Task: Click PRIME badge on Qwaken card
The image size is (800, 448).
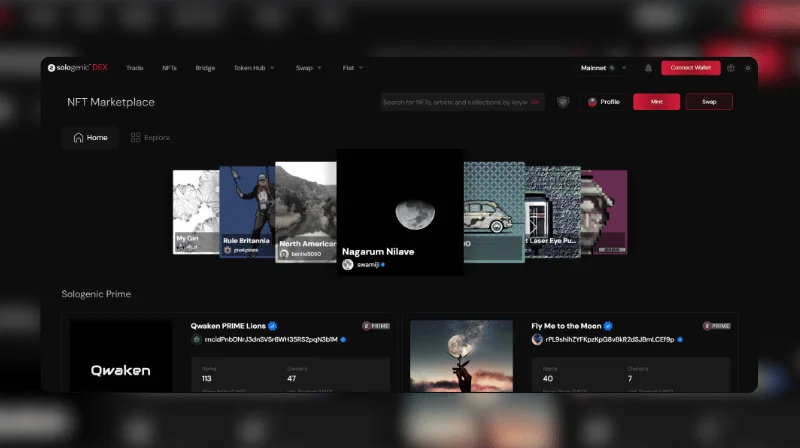Action: coord(376,326)
